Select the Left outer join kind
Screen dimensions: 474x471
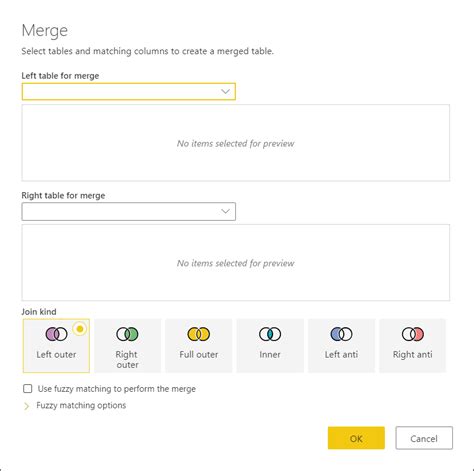coord(56,346)
